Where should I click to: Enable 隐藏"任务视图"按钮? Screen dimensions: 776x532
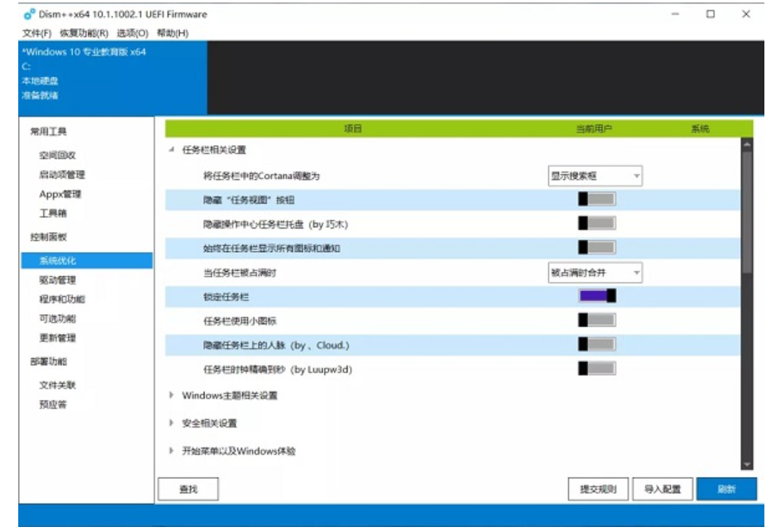point(596,199)
